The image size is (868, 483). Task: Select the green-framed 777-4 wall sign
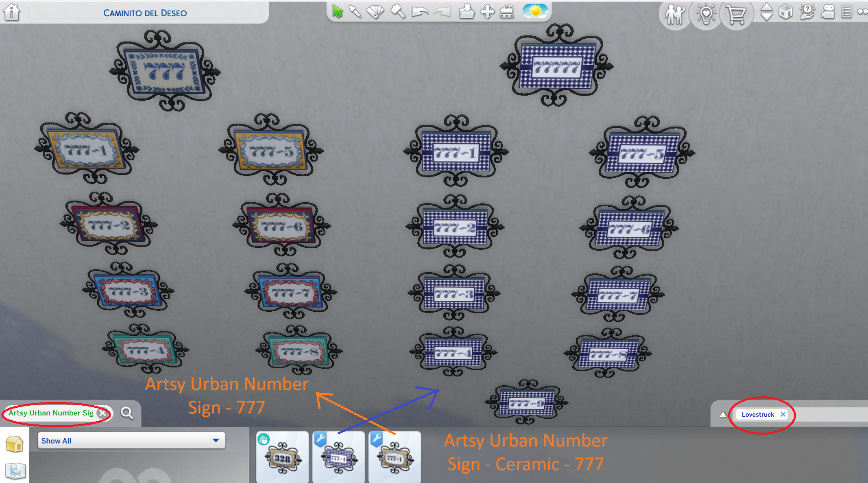pyautogui.click(x=145, y=349)
